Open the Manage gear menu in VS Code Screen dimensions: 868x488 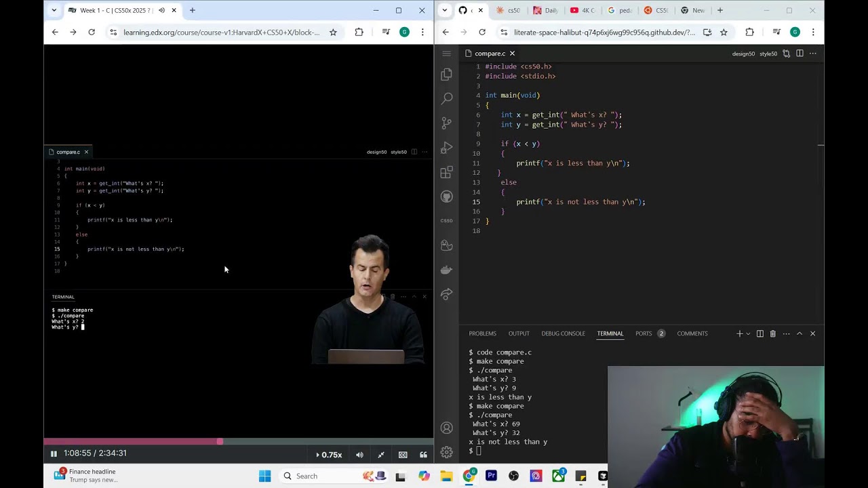[446, 452]
